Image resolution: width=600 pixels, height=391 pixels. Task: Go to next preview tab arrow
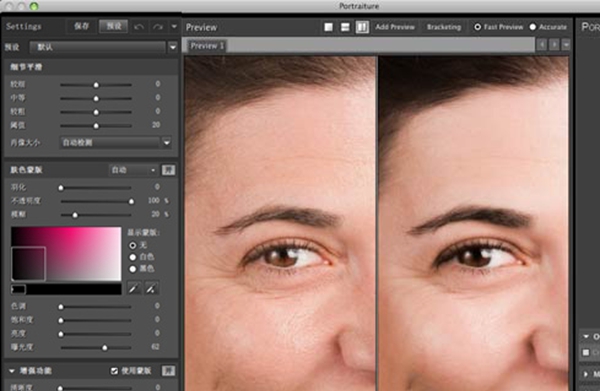pos(554,45)
